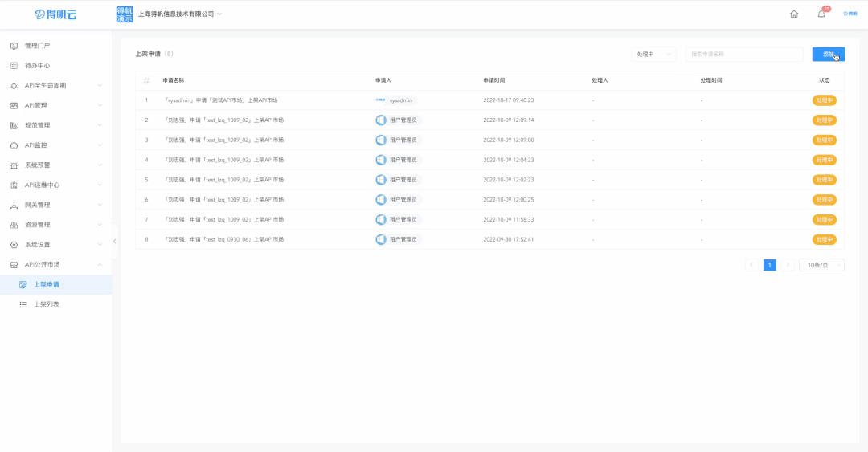Click the timestamp 2022-10-09 12:04:23
Viewport: 868px width, 452px height.
pyautogui.click(x=509, y=160)
